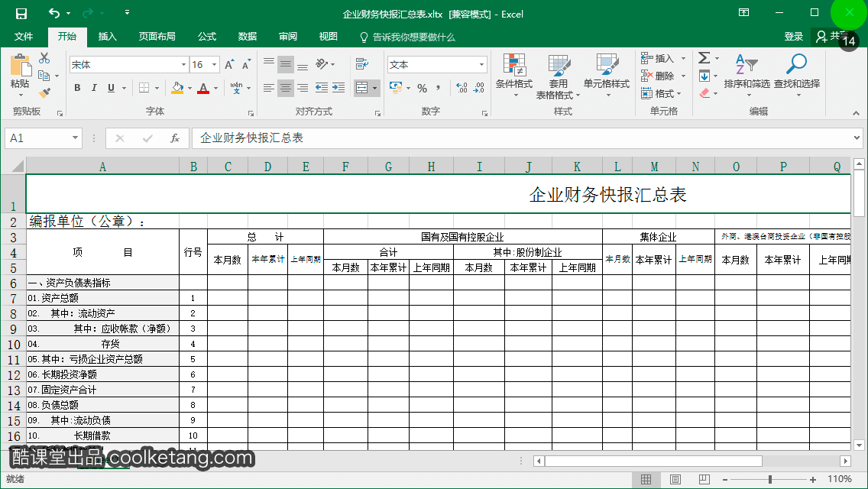The image size is (868, 489).
Task: Decrease font size with the small A
Action: click(246, 65)
